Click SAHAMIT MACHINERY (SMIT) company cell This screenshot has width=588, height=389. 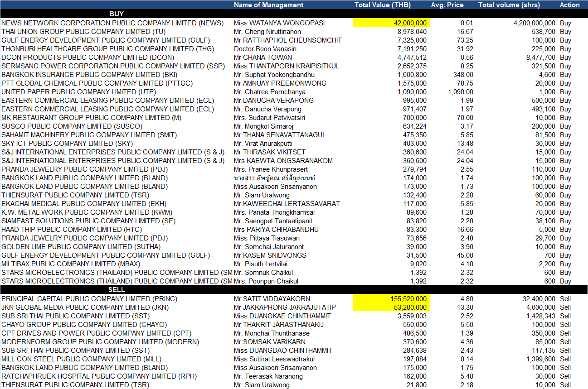89,135
